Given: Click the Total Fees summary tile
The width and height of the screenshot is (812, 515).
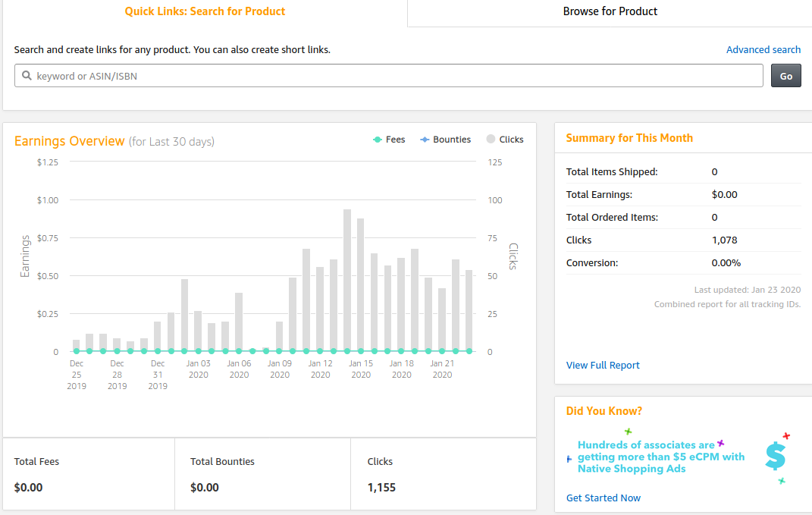Looking at the screenshot, I should 89,474.
